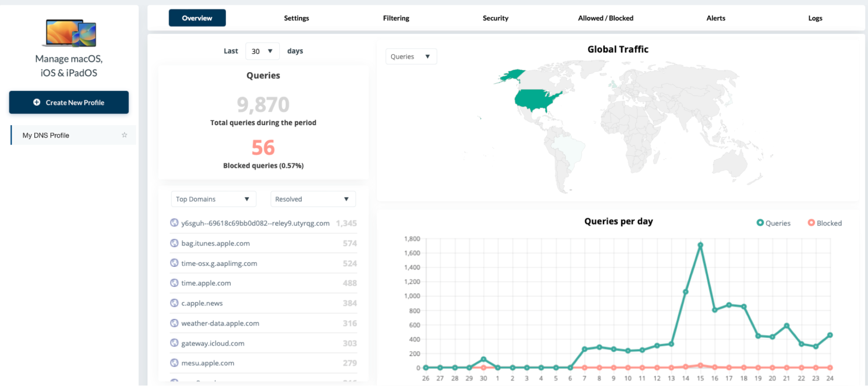Viewport: 868px width, 386px height.
Task: Go to the Allowed / Blocked tab
Action: click(x=605, y=18)
